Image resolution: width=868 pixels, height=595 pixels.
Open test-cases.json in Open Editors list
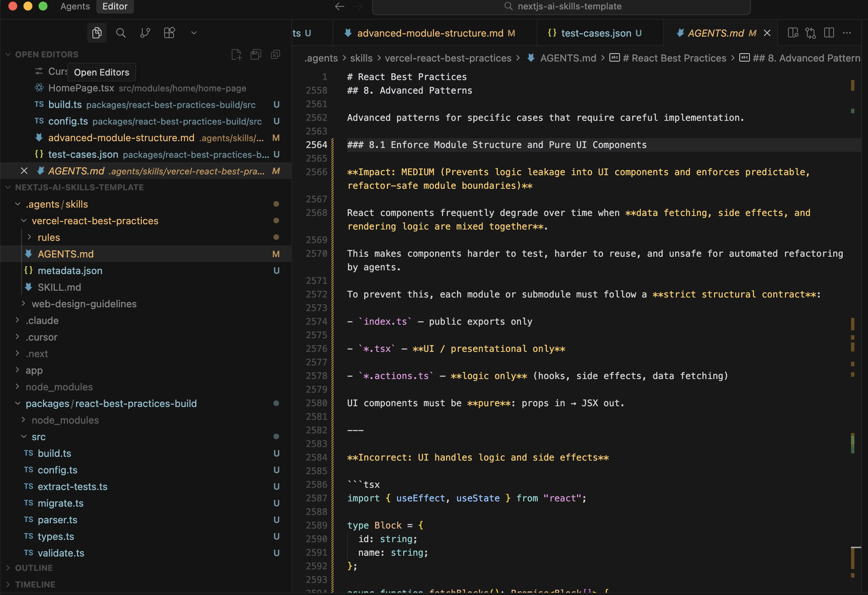[x=146, y=154]
